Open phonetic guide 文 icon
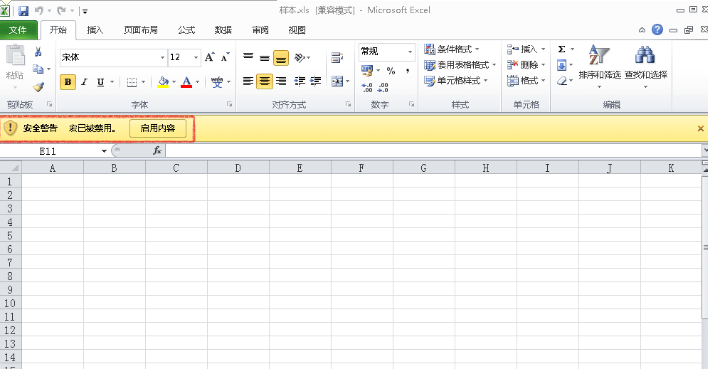 [217, 82]
